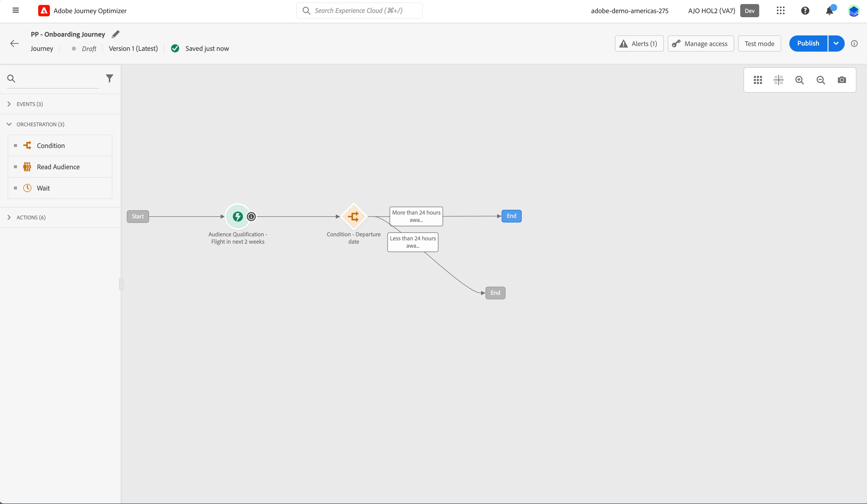867x504 pixels.
Task: Open organization switcher adobe-demo-americas-275
Action: 630,11
